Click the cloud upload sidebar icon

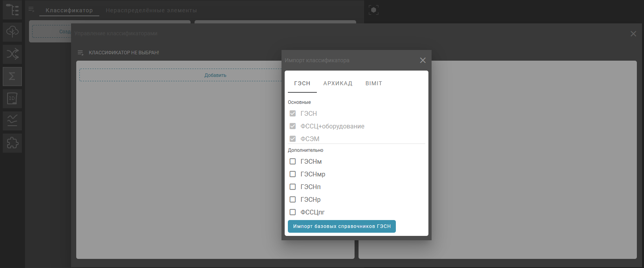tap(12, 32)
